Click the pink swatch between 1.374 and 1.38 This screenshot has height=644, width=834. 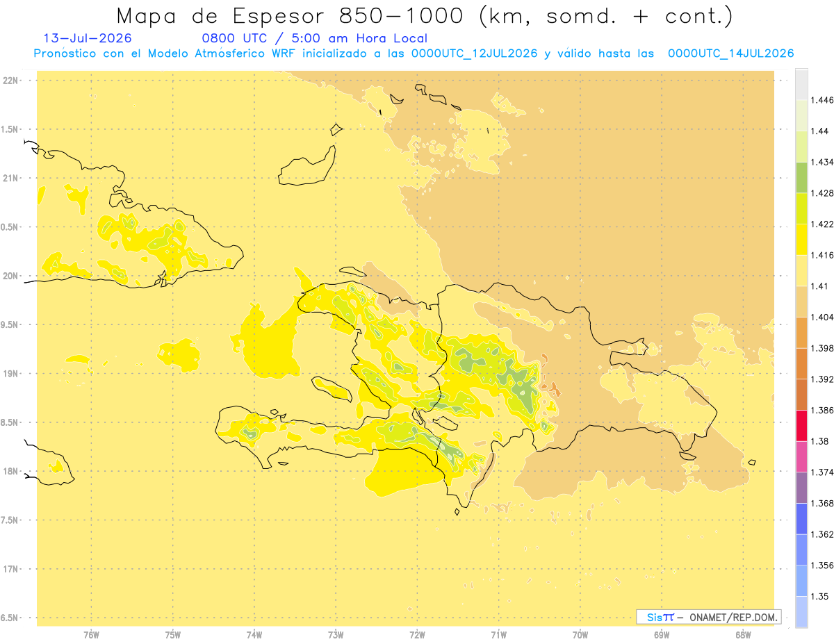801,456
